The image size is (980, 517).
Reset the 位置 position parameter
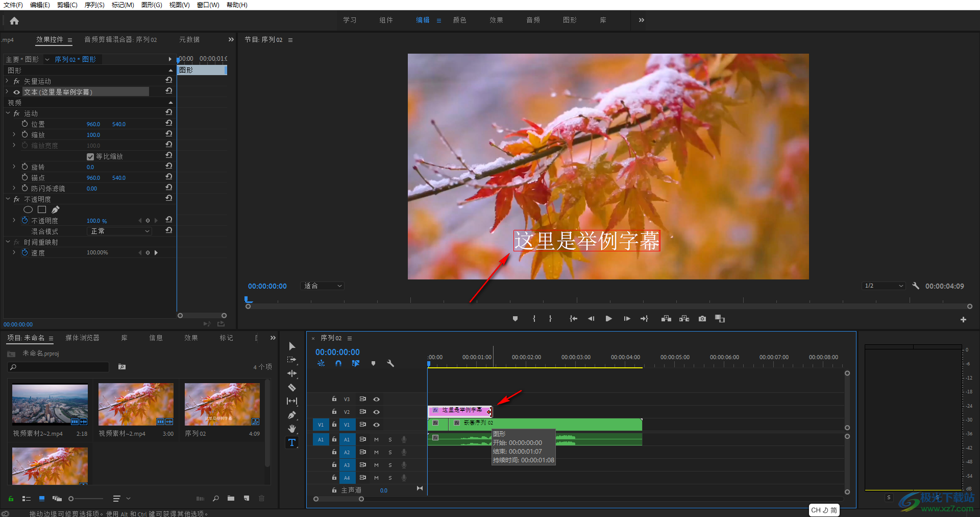(x=169, y=123)
